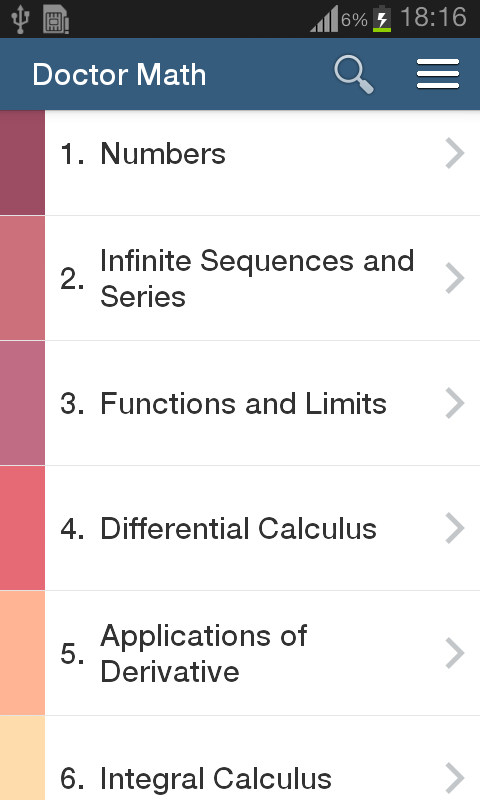Screen dimensions: 480x800
Task: Open chapter 1 Numbers
Action: pyautogui.click(x=262, y=163)
